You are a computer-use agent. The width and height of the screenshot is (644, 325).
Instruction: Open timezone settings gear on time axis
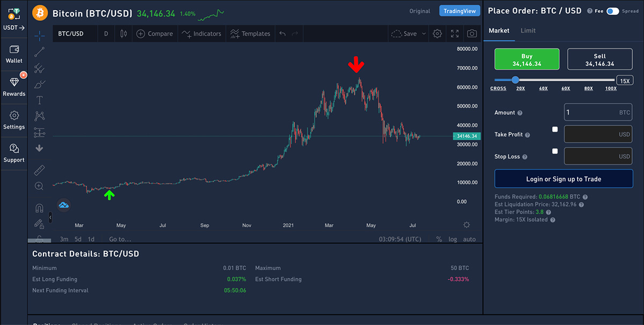click(466, 225)
